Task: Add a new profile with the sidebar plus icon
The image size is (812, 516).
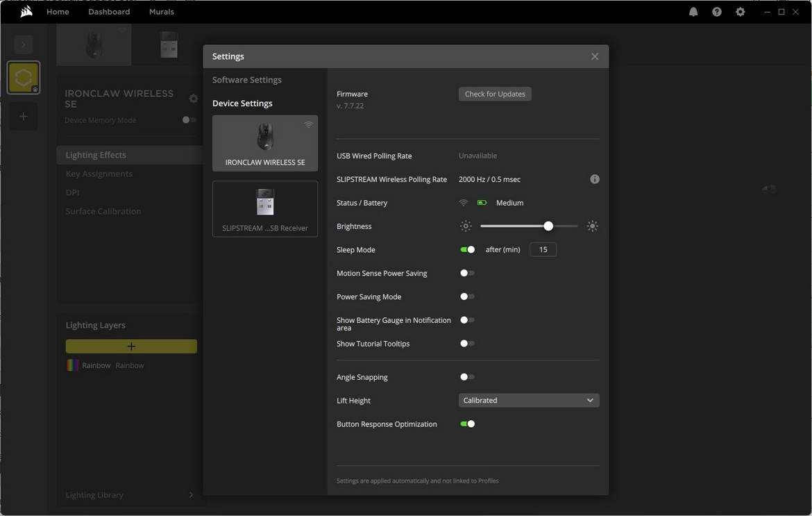Action: 23,116
